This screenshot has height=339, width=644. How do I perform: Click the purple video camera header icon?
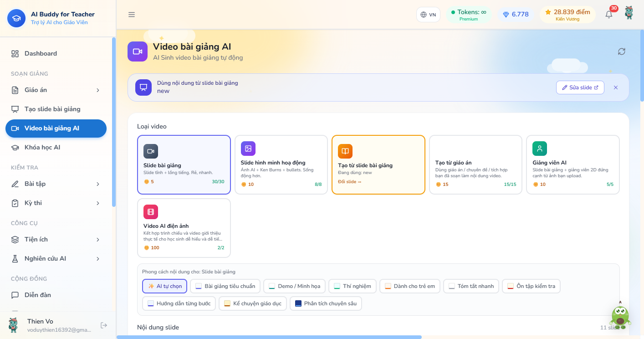(138, 51)
